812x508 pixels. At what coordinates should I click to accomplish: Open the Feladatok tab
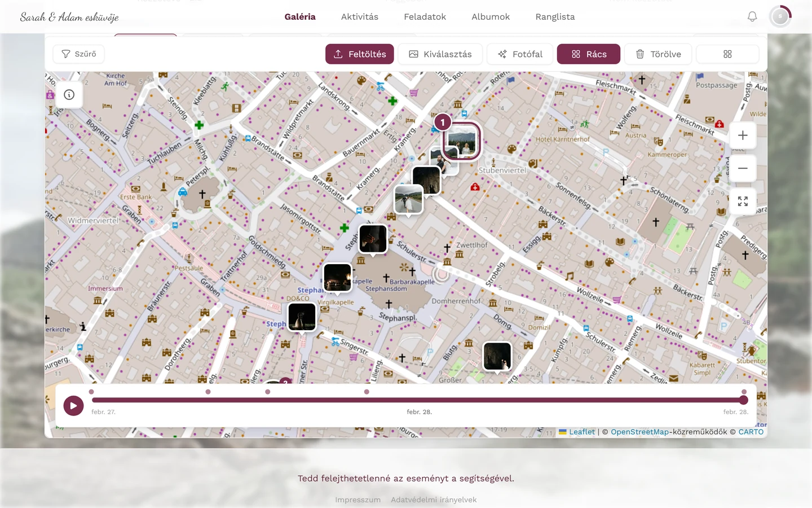tap(425, 17)
